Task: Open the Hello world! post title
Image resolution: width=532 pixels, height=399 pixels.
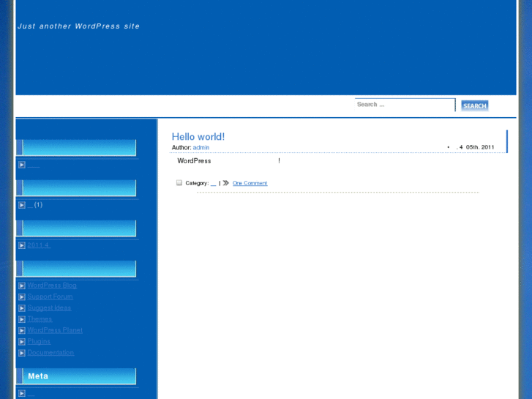Action: click(198, 136)
